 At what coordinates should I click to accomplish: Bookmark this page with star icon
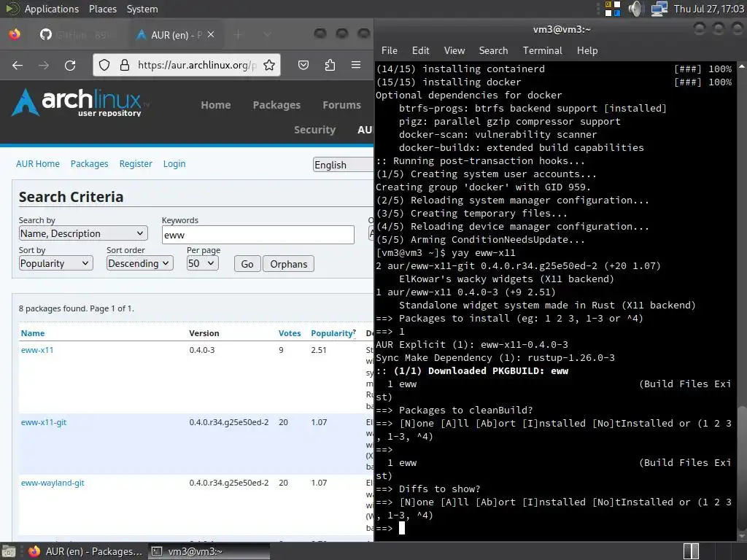[269, 65]
